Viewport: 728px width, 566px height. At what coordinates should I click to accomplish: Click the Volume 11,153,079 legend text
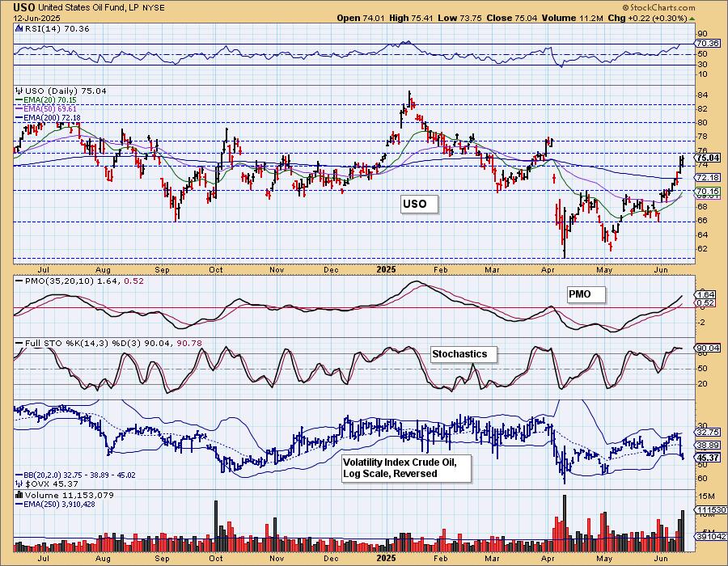coord(70,495)
